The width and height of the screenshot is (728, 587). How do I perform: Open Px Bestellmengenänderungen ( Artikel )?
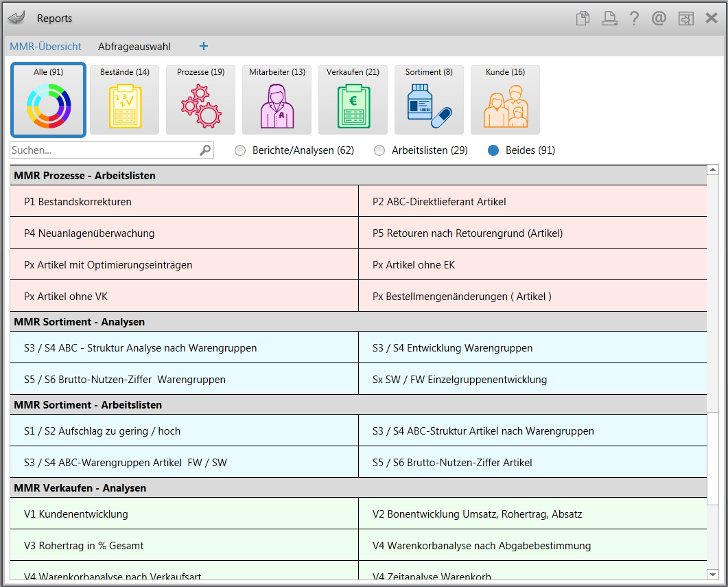pyautogui.click(x=532, y=297)
